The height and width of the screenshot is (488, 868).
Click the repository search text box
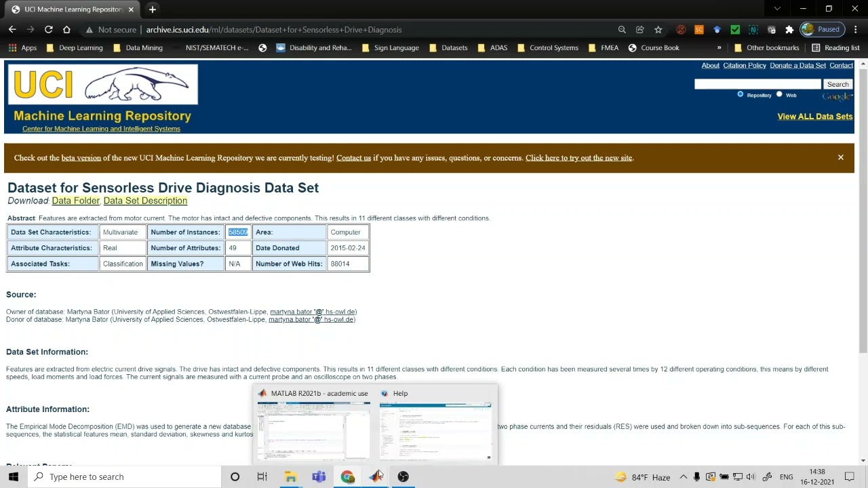pos(757,84)
